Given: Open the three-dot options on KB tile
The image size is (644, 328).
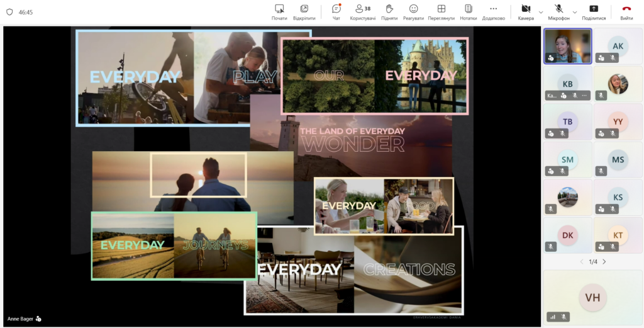Looking at the screenshot, I should 584,96.
